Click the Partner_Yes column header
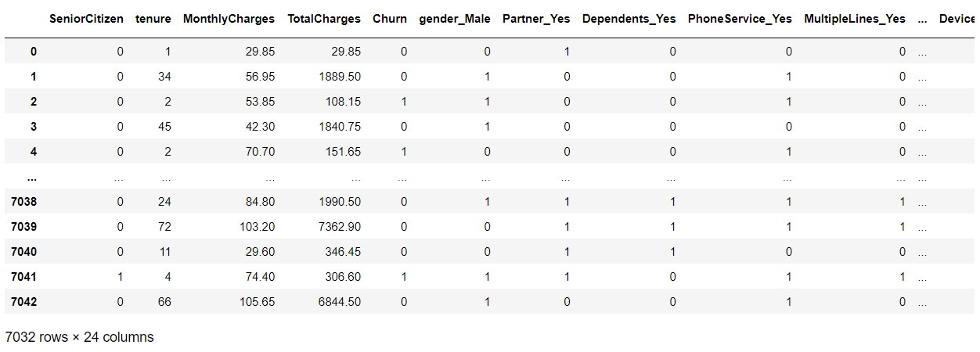The height and width of the screenshot is (352, 980). pyautogui.click(x=536, y=19)
